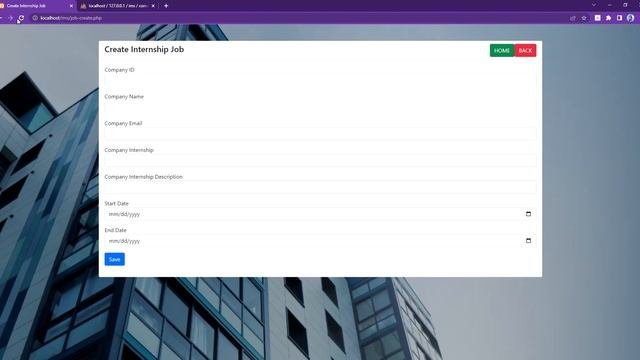Image resolution: width=640 pixels, height=360 pixels.
Task: Click the Company Name label
Action: [124, 97]
